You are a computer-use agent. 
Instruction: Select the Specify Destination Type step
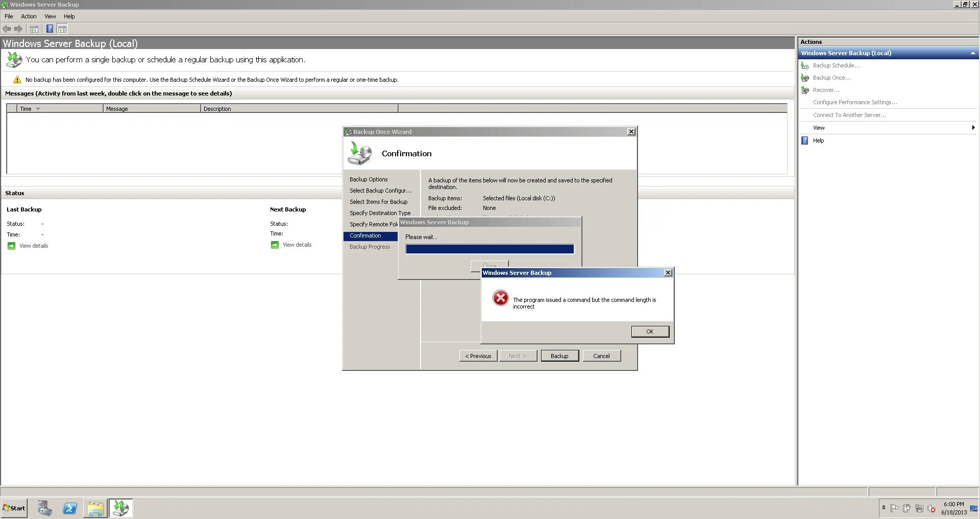click(380, 213)
